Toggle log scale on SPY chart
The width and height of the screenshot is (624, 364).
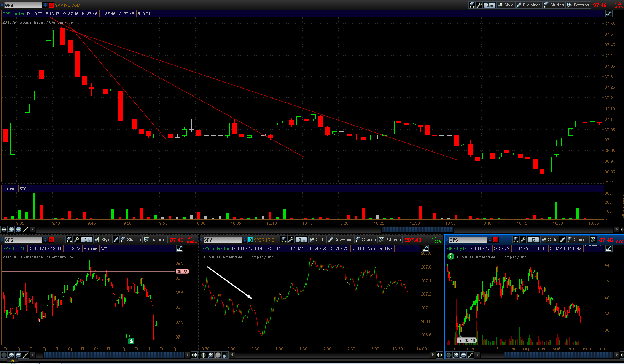(x=425, y=248)
